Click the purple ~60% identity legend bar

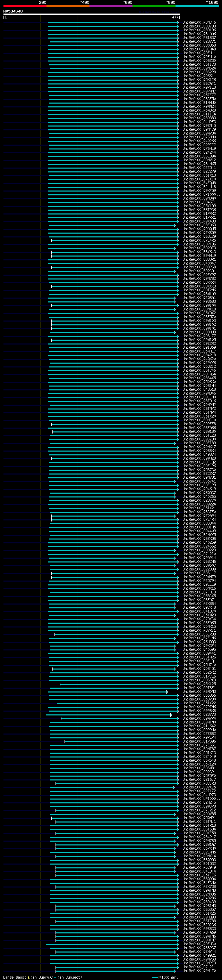(x=111, y=6)
